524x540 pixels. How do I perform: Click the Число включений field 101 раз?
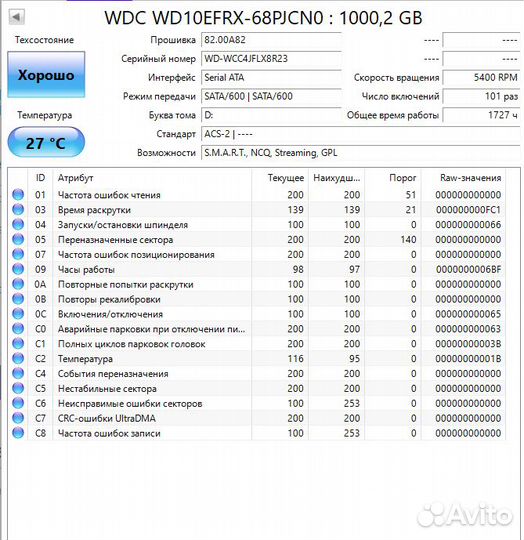[x=481, y=96]
